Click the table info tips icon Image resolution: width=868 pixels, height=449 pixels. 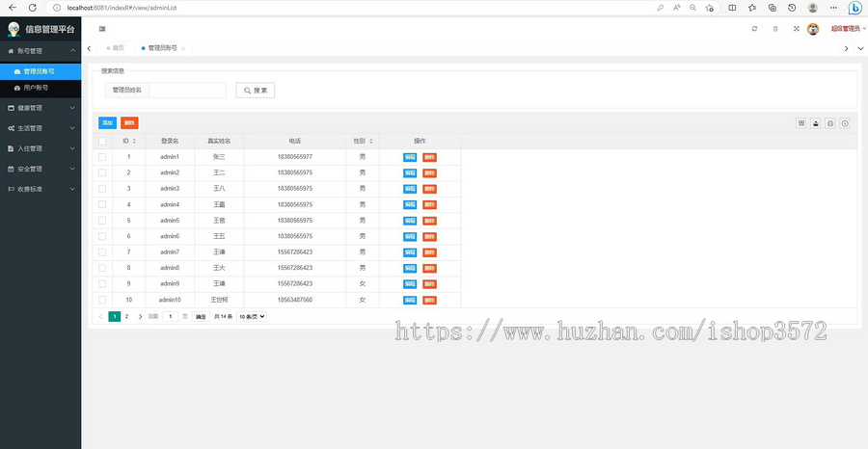click(x=845, y=123)
